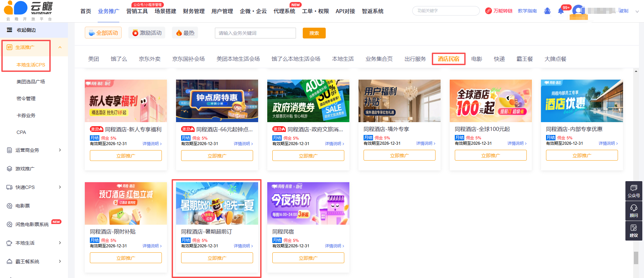The height and width of the screenshot is (278, 644).
Task: Filter by 激励活动
Action: (x=147, y=33)
